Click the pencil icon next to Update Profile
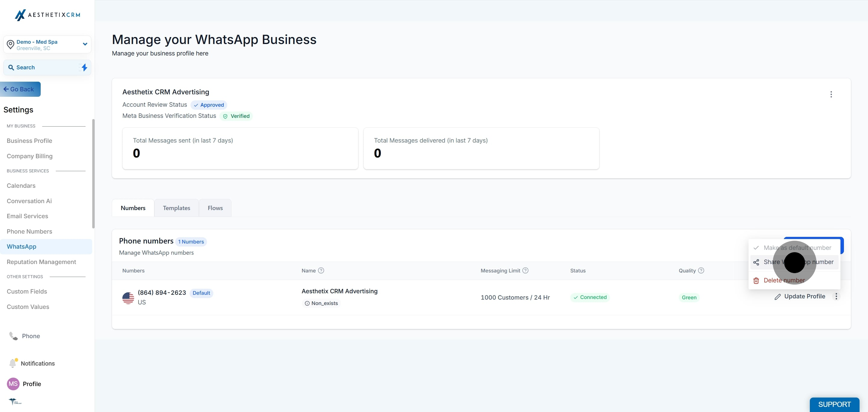The width and height of the screenshot is (868, 412). pos(778,297)
